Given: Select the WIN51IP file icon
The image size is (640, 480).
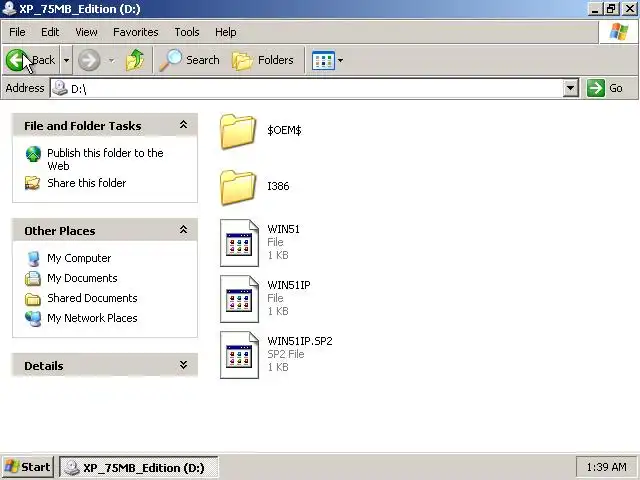Looking at the screenshot, I should click(x=239, y=299).
